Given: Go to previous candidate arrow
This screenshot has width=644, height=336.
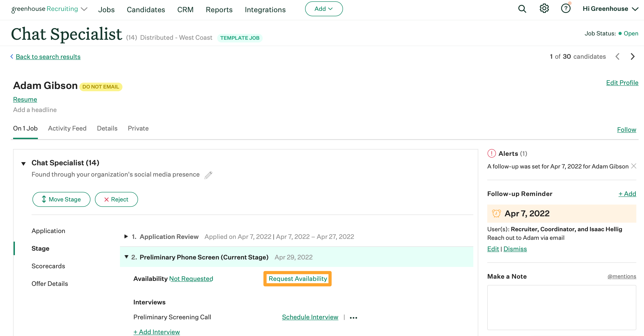Looking at the screenshot, I should (x=617, y=57).
